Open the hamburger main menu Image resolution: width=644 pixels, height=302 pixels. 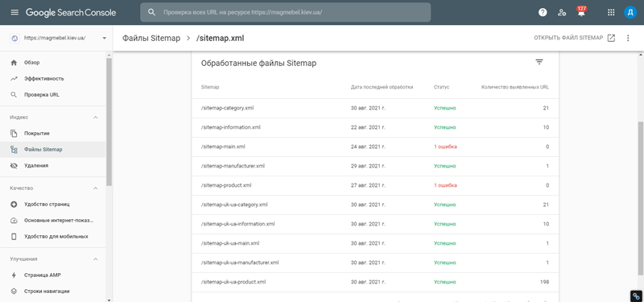coord(14,12)
